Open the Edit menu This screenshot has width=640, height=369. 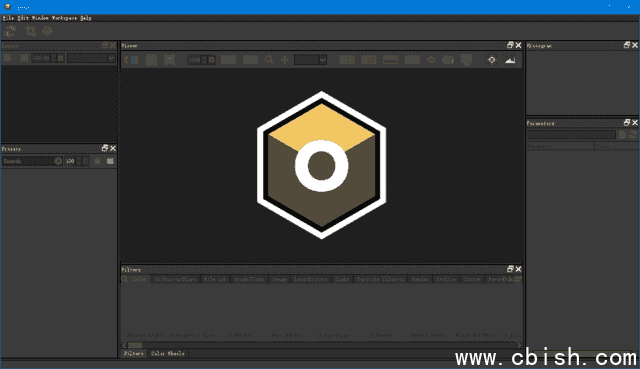23,18
